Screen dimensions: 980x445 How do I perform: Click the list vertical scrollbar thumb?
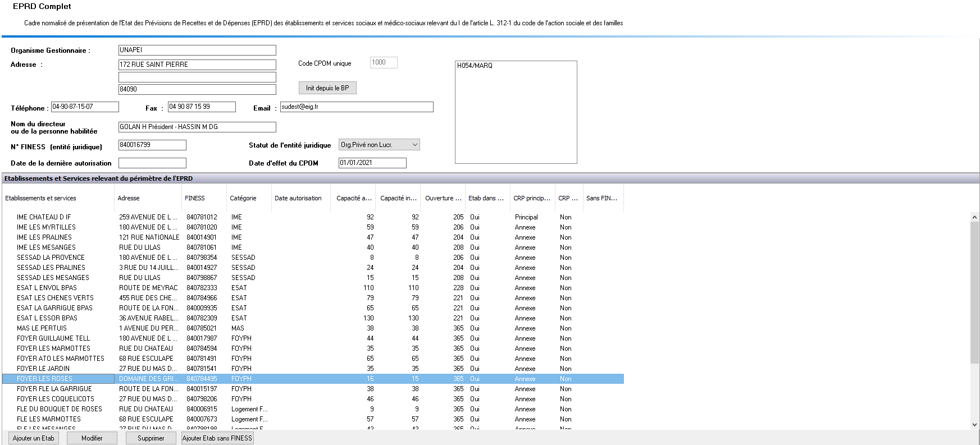coord(974,292)
